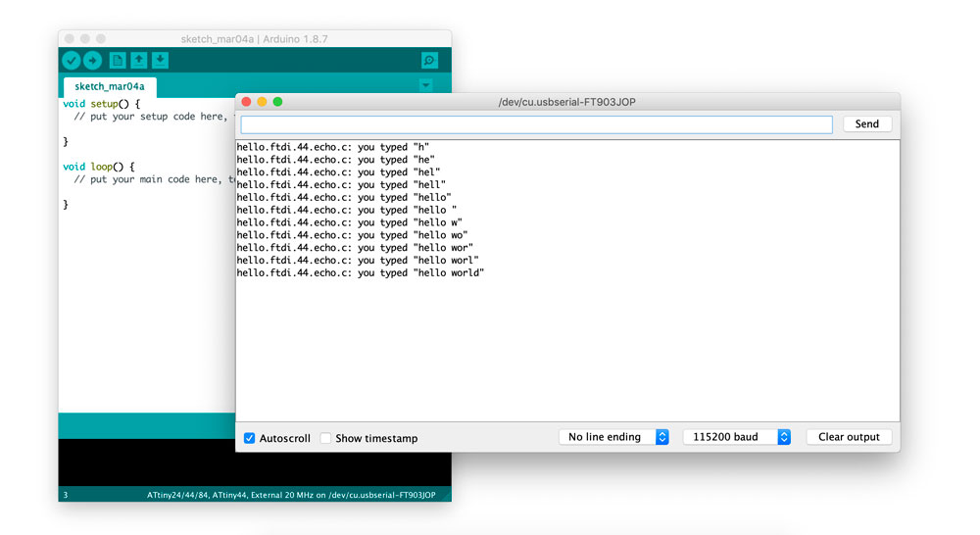
Task: Expand the tab menu dropdown arrow
Action: click(x=425, y=85)
